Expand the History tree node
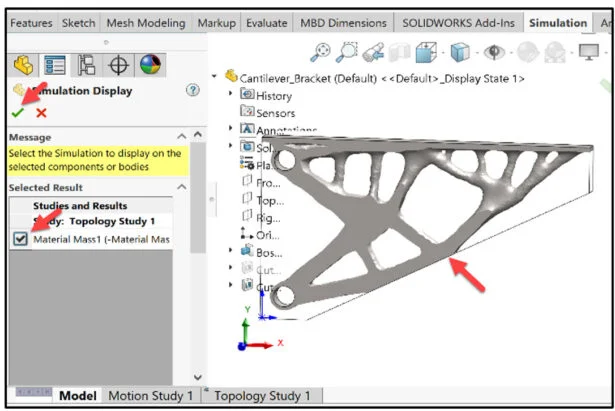This screenshot has width=615, height=411. [232, 95]
